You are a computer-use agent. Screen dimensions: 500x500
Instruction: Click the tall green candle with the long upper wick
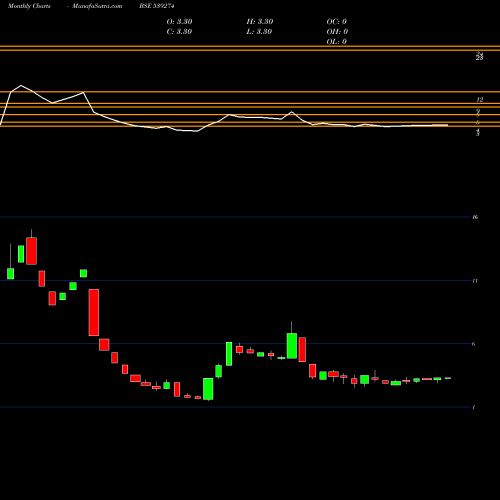tap(292, 346)
